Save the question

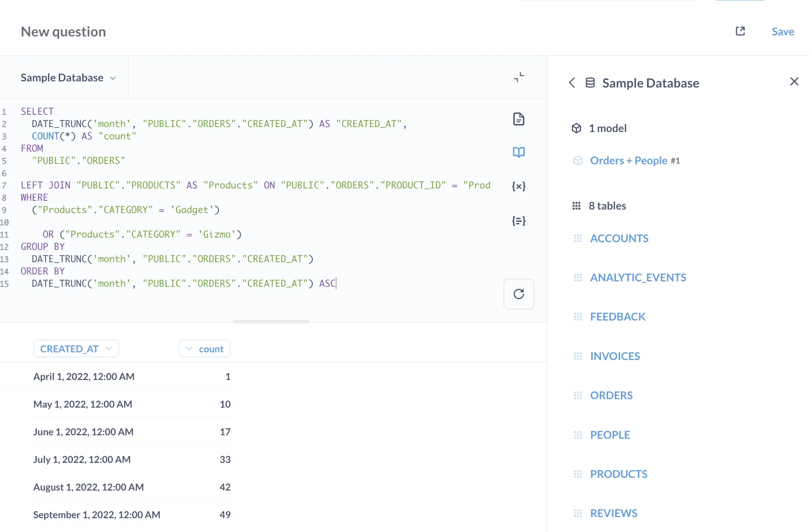point(783,31)
